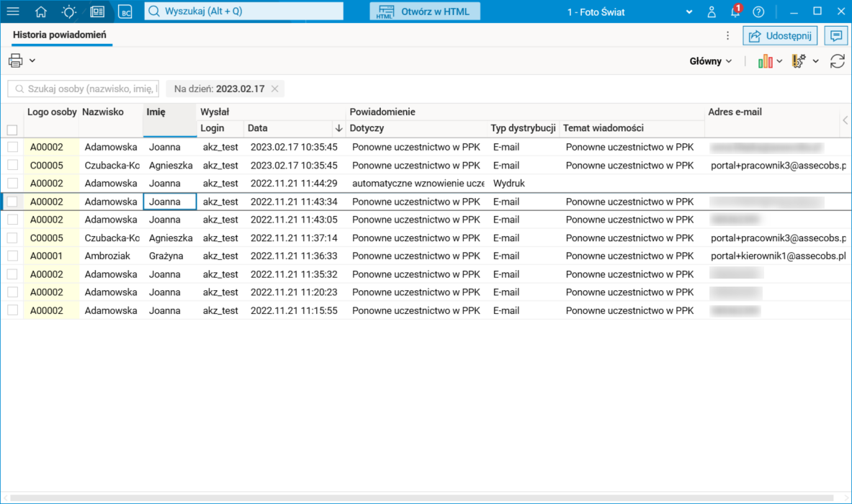The width and height of the screenshot is (852, 504).
Task: Check the row dated 2022.11.21 11:15:55
Action: [x=12, y=310]
